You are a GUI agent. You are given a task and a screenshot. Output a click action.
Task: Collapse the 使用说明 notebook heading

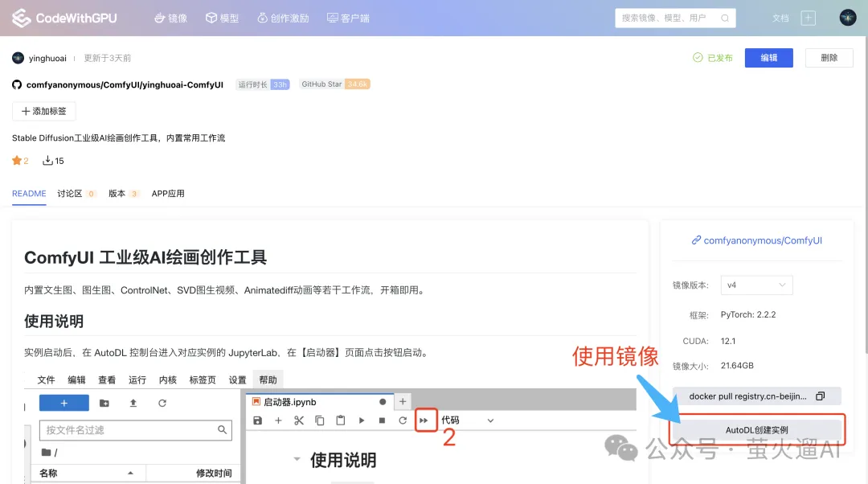point(297,459)
